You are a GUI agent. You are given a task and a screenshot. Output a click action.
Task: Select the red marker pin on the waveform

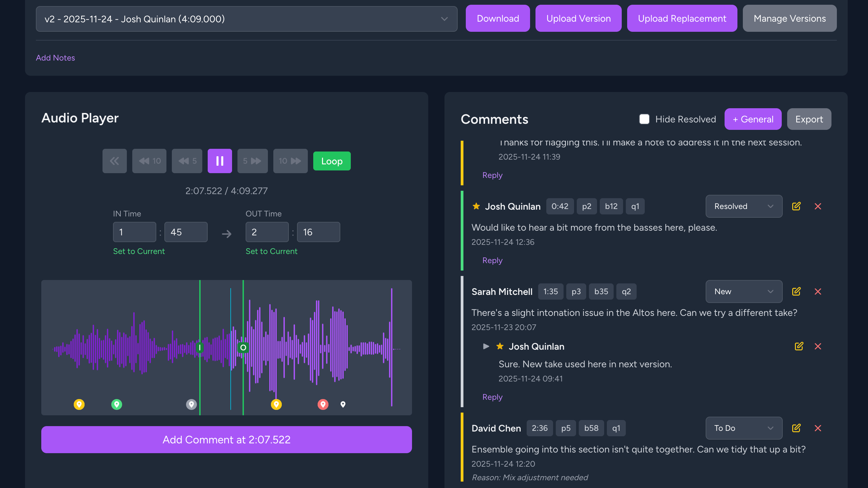pos(323,404)
